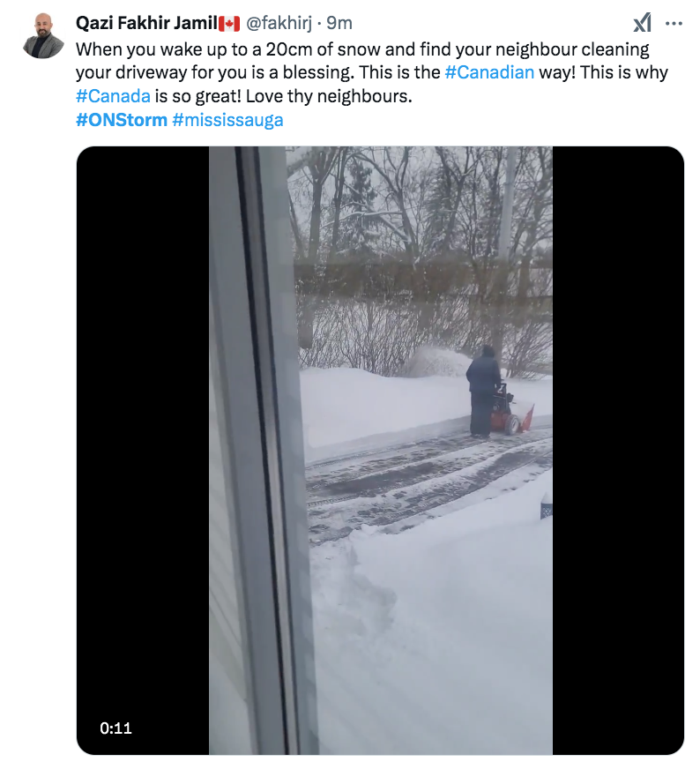Open the #mississauga hashtag
The width and height of the screenshot is (700, 769).
(228, 120)
